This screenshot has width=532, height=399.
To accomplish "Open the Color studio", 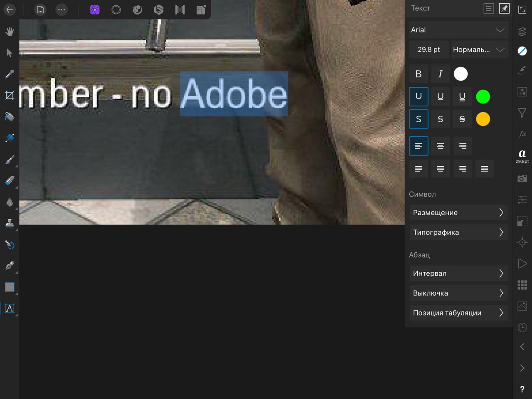I will click(x=522, y=51).
